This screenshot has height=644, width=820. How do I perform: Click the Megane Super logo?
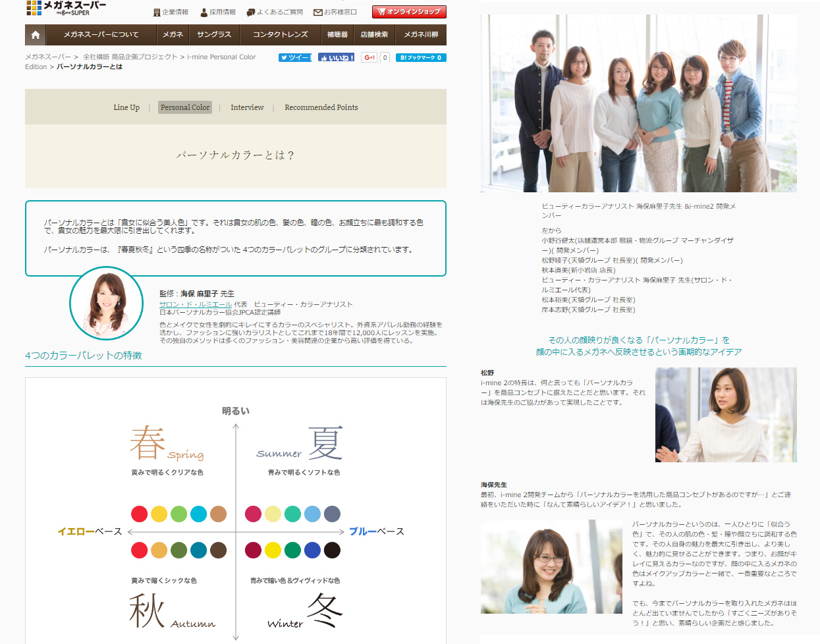[66, 8]
